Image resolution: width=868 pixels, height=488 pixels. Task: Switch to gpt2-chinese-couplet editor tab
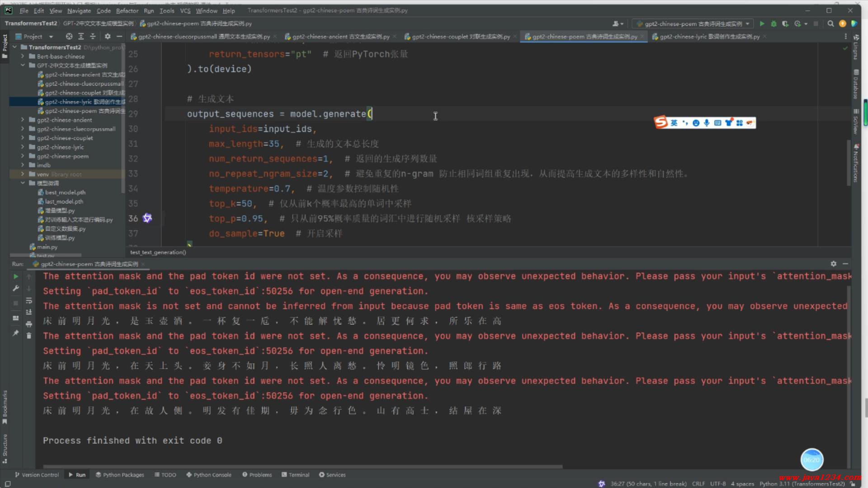460,37
